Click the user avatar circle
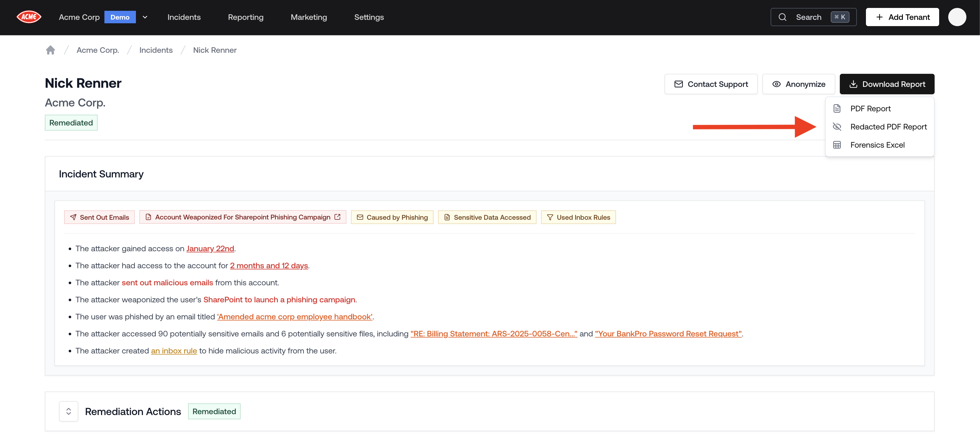This screenshot has height=444, width=980. (957, 17)
